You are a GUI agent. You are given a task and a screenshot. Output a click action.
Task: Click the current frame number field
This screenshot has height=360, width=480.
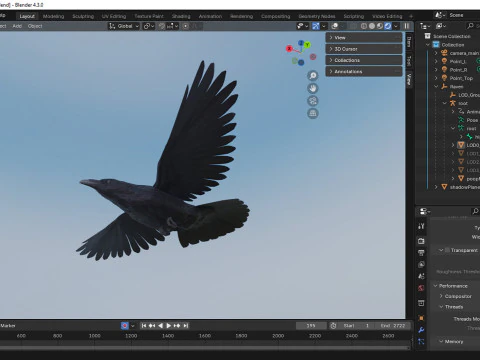click(x=311, y=326)
